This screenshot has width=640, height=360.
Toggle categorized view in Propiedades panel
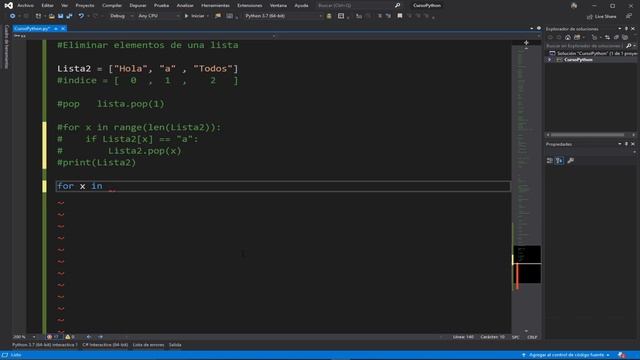click(549, 161)
